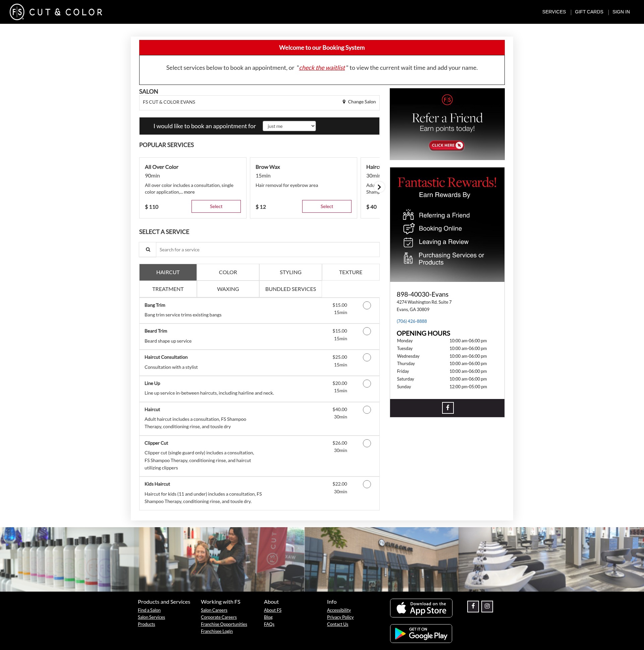Image resolution: width=644 pixels, height=650 pixels.
Task: Click the map pin Change Salon icon
Action: coord(344,102)
